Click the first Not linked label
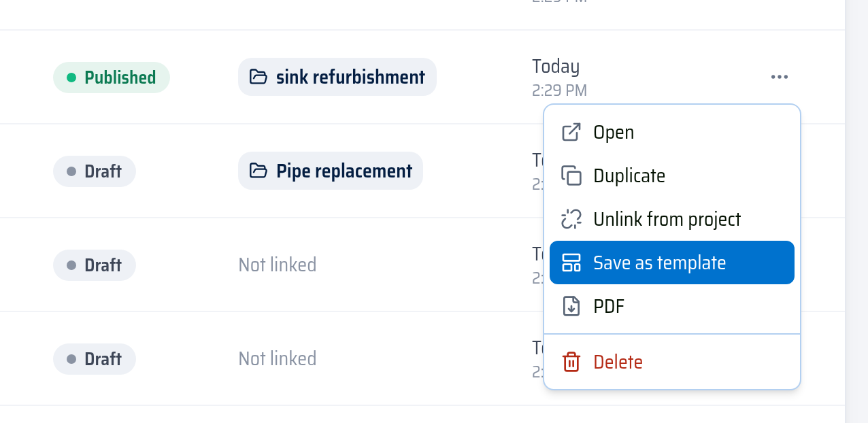 278,265
